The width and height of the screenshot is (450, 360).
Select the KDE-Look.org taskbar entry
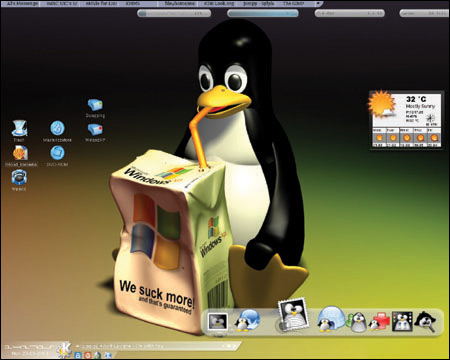(219, 4)
